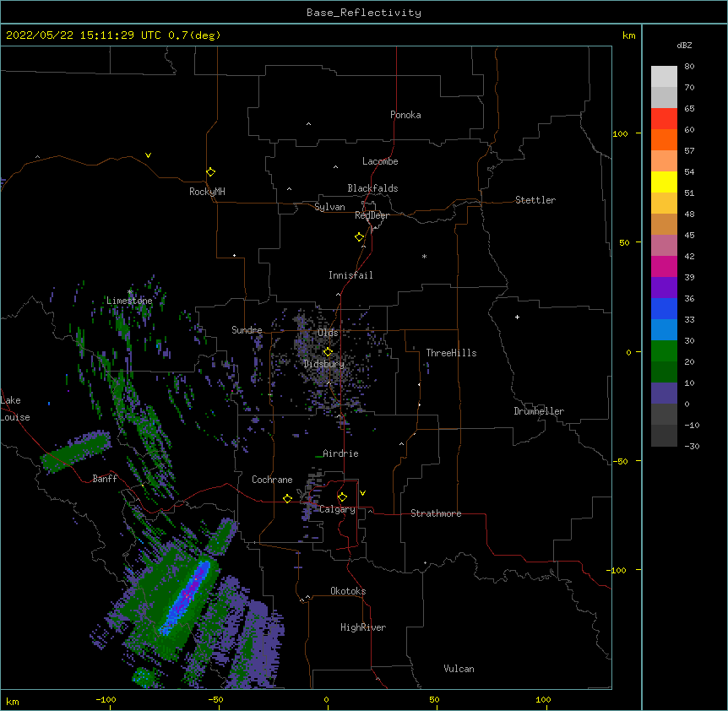Click the green echo band west of Banff
Screen dimensions: 728x711
coord(75,451)
